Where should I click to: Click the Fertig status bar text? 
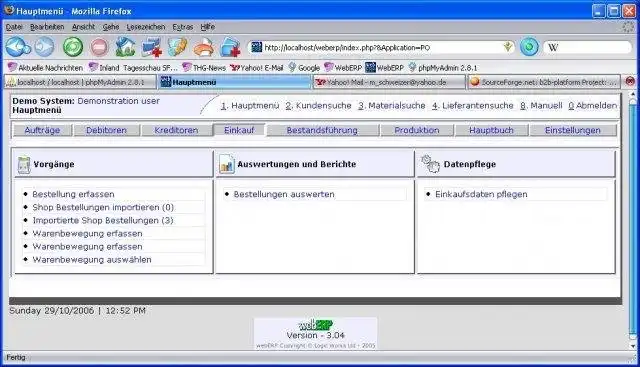(16, 358)
